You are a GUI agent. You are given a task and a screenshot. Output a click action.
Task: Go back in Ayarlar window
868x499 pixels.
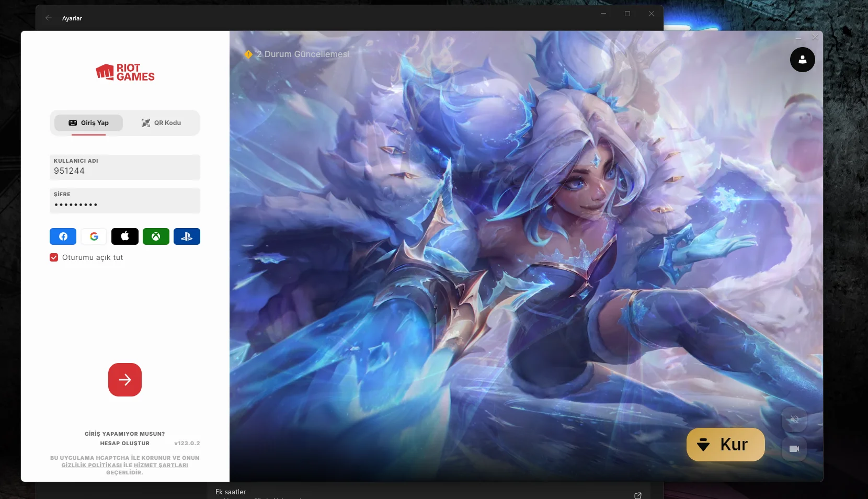coord(49,18)
